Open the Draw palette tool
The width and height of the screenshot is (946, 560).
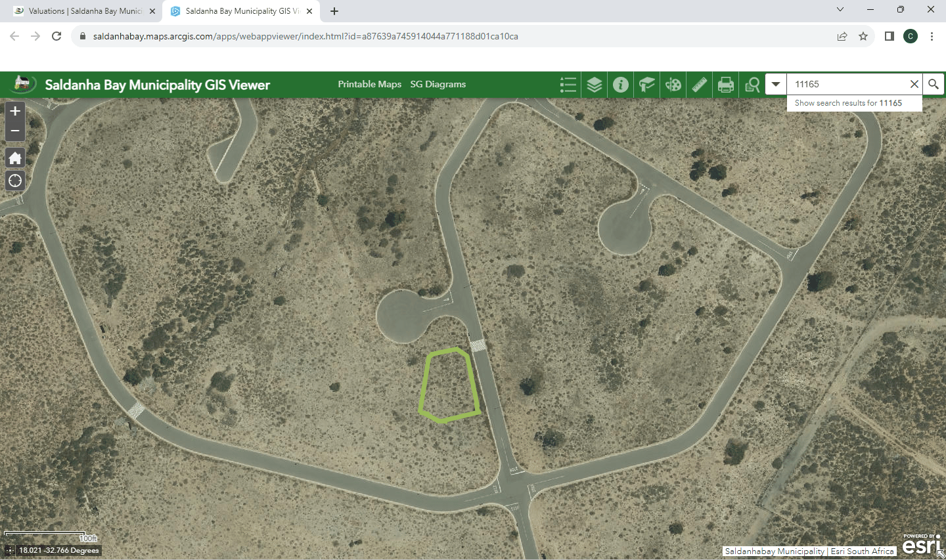(x=673, y=85)
